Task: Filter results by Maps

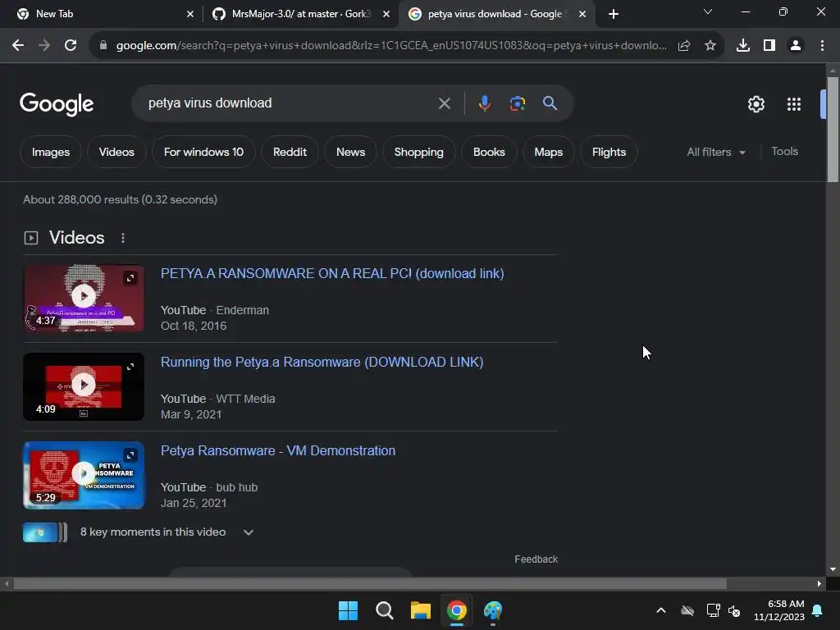Action: [549, 152]
